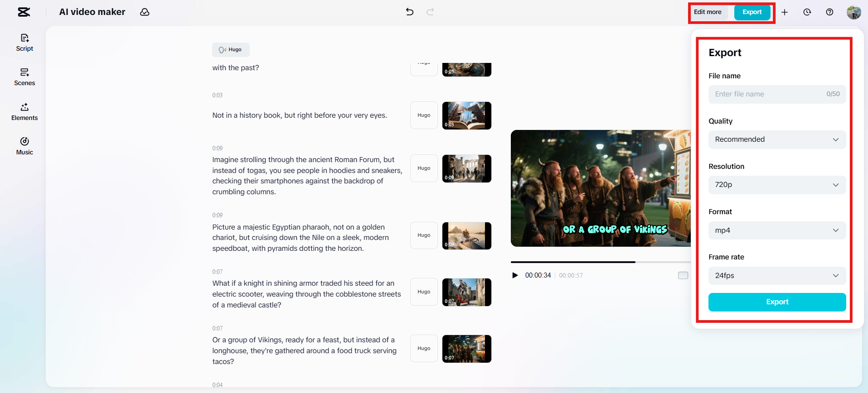This screenshot has height=393, width=868.
Task: Open the Format dropdown showing mp4
Action: [777, 230]
